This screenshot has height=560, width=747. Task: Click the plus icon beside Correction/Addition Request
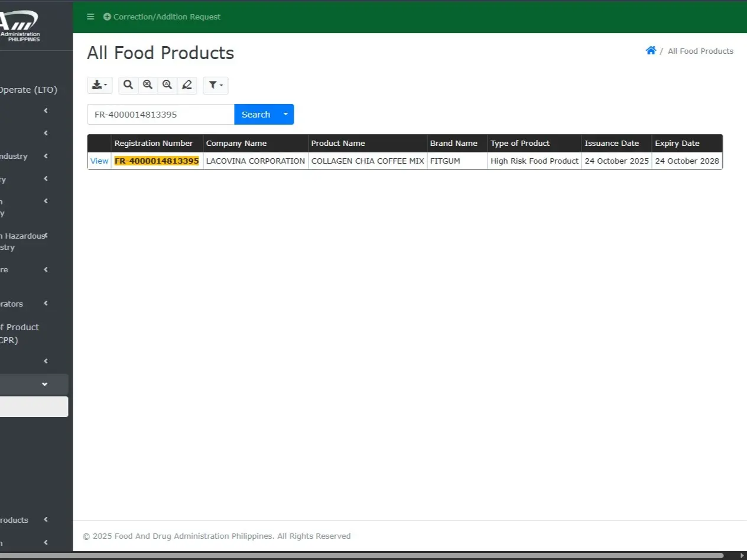tap(107, 17)
